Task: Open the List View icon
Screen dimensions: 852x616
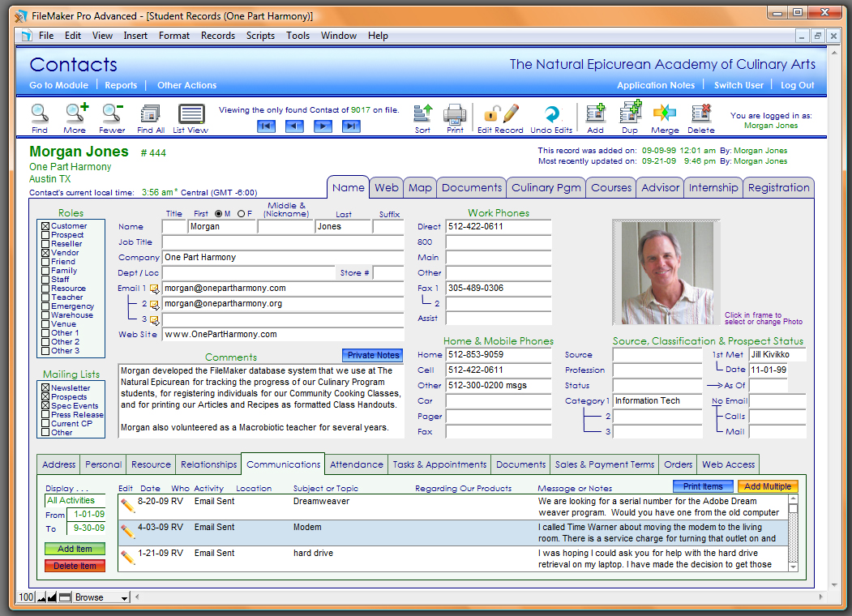Action: click(191, 113)
